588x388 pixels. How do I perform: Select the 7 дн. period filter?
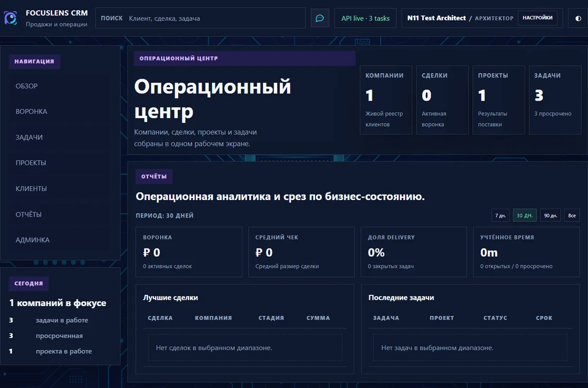(x=500, y=215)
